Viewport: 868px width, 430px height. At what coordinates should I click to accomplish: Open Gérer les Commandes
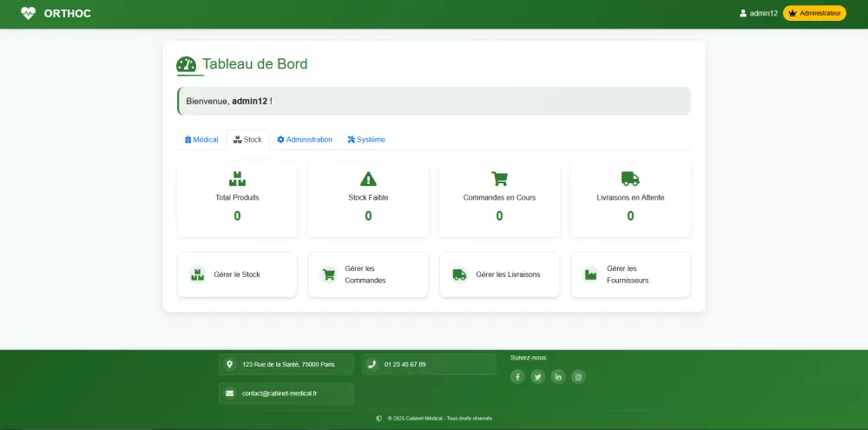pyautogui.click(x=368, y=275)
